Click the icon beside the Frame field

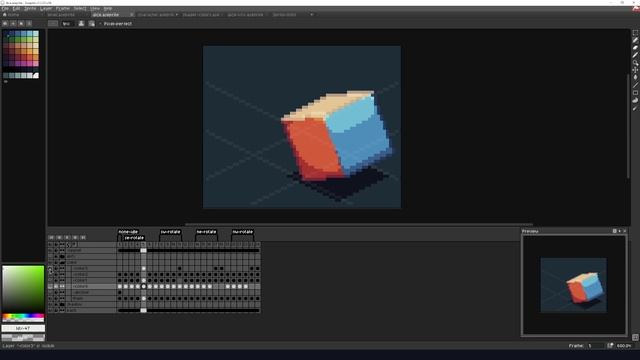pos(610,346)
